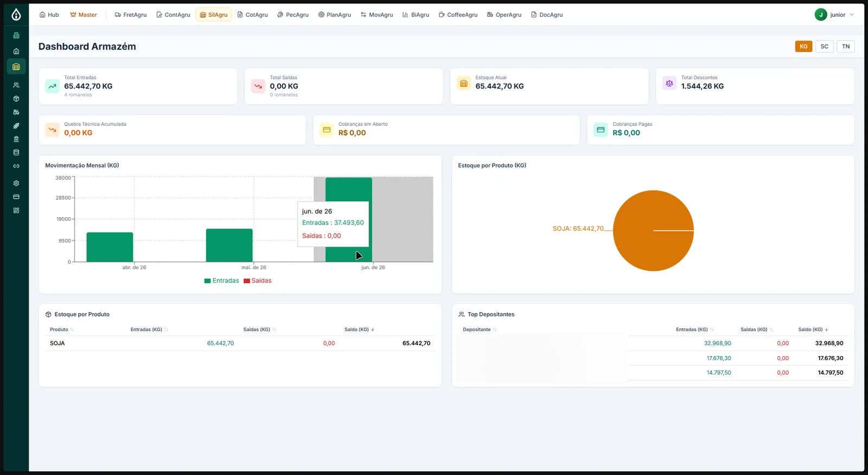The image size is (868, 475).
Task: Click the water-drop app logo in the sidebar
Action: tap(16, 15)
